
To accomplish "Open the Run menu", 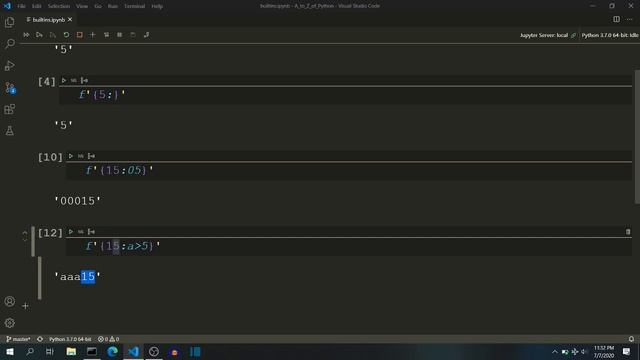I will [113, 6].
